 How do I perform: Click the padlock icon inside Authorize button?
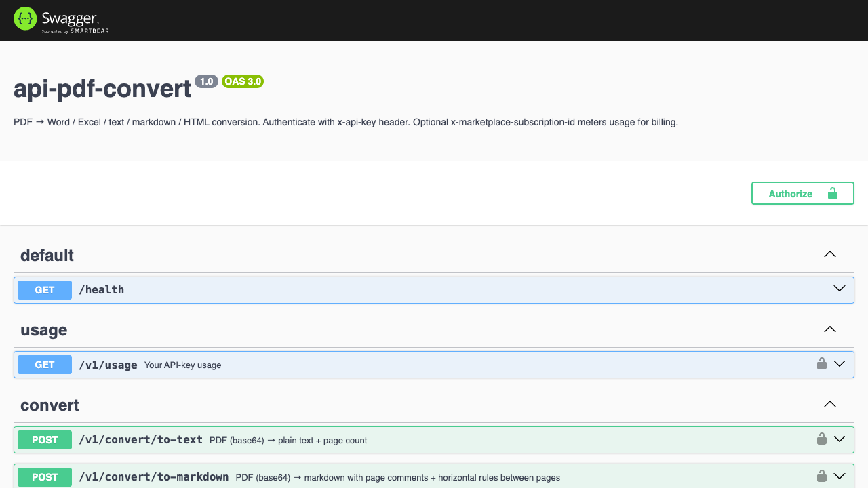pyautogui.click(x=833, y=193)
